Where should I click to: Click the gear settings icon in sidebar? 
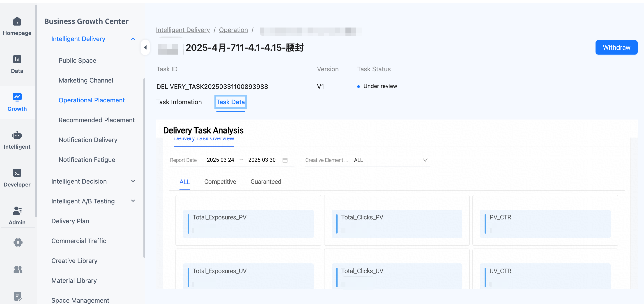(18, 242)
